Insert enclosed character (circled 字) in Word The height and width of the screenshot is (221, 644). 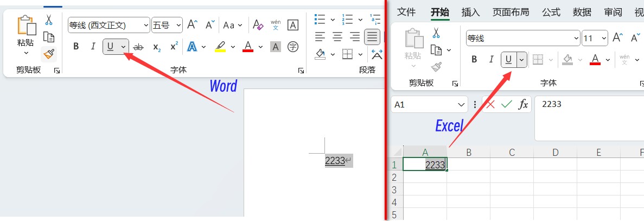293,46
